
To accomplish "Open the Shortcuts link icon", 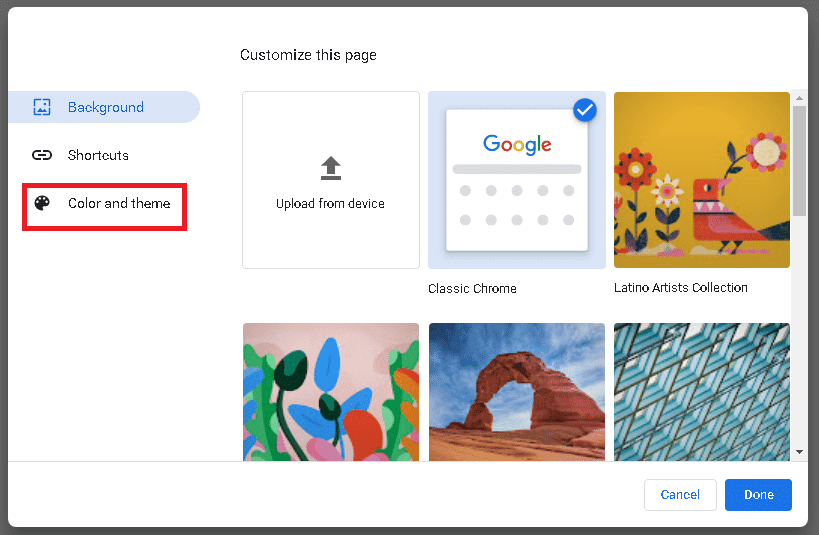I will pyautogui.click(x=42, y=155).
